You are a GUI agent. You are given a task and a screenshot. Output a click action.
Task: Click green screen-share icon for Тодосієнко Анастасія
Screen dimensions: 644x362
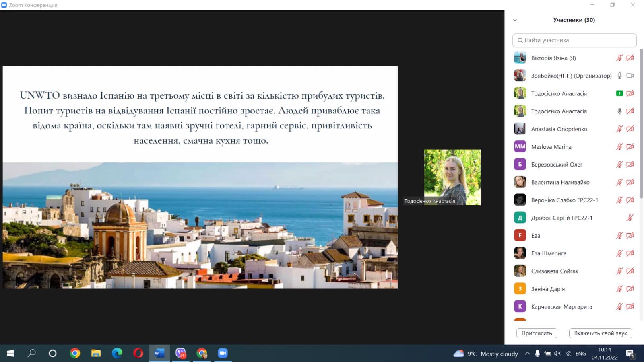[x=619, y=93]
